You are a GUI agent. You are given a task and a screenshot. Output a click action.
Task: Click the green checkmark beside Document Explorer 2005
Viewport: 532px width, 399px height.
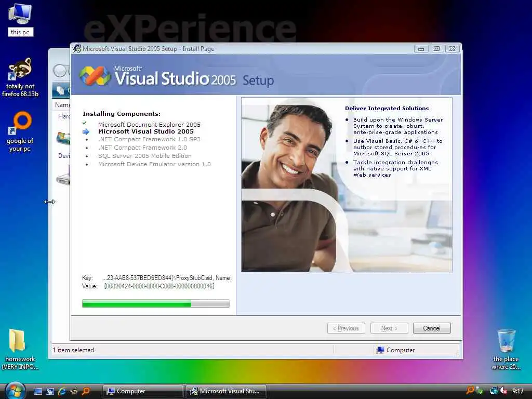tap(85, 123)
